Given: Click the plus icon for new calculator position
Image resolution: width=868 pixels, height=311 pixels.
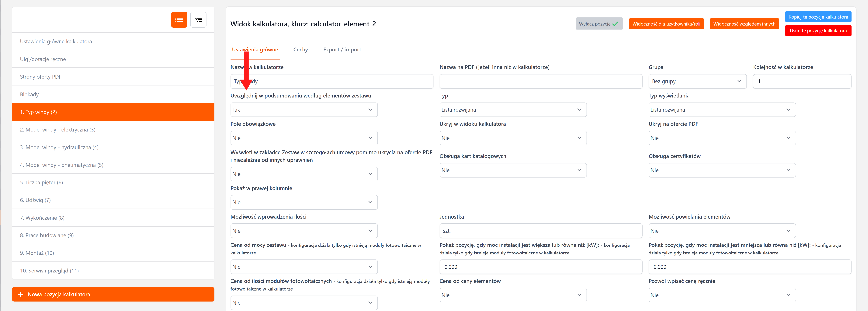Looking at the screenshot, I should pos(21,294).
